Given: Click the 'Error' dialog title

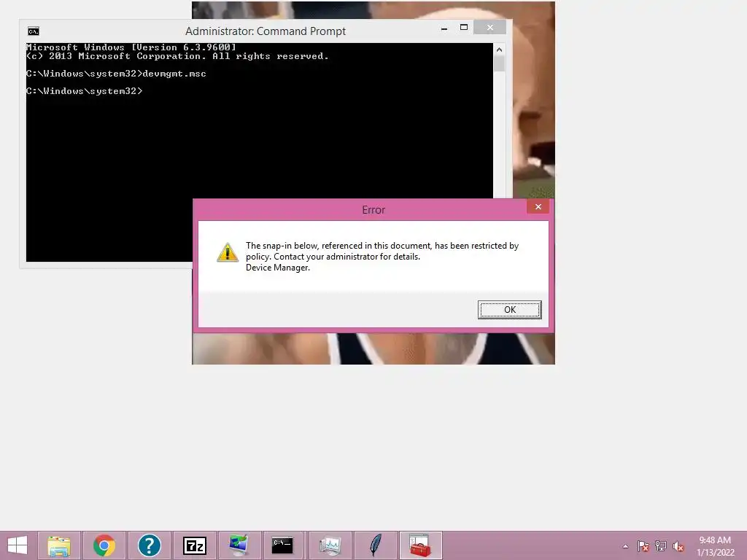Looking at the screenshot, I should [373, 210].
